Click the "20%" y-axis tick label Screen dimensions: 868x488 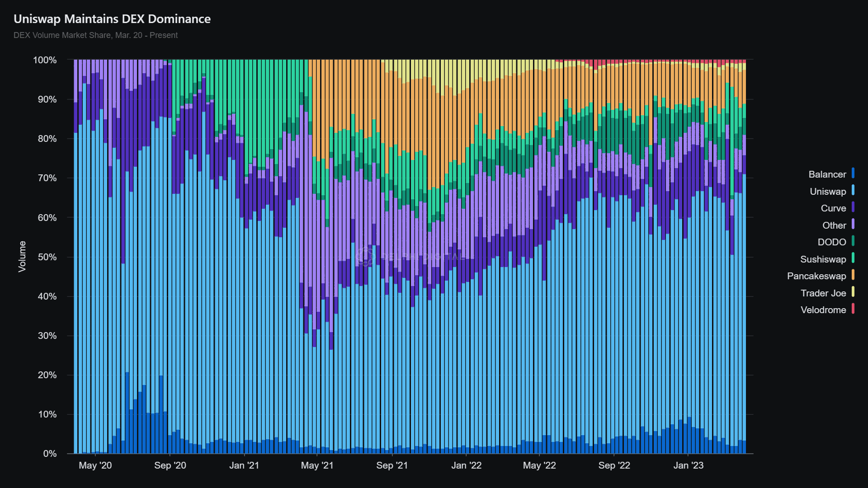click(x=47, y=375)
